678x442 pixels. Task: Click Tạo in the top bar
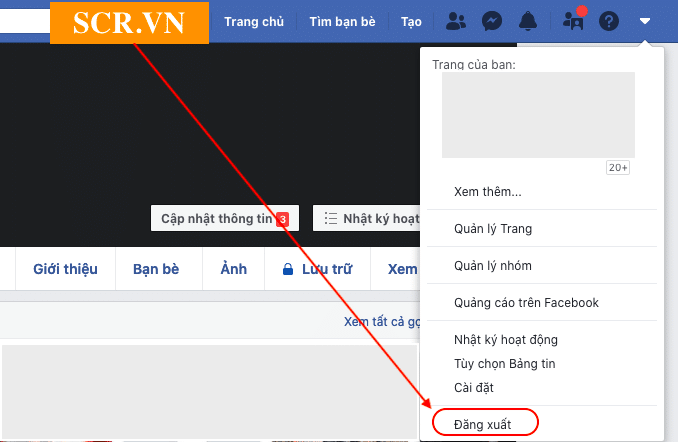tap(411, 22)
